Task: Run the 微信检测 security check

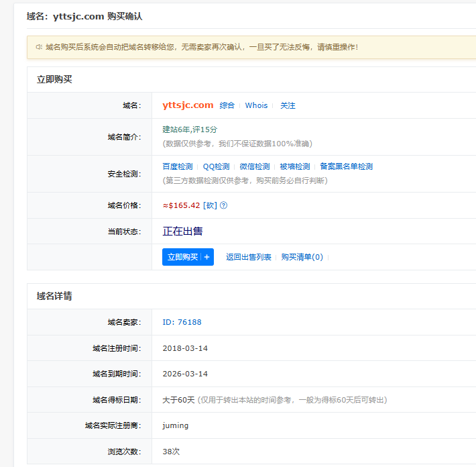Action: click(x=255, y=166)
